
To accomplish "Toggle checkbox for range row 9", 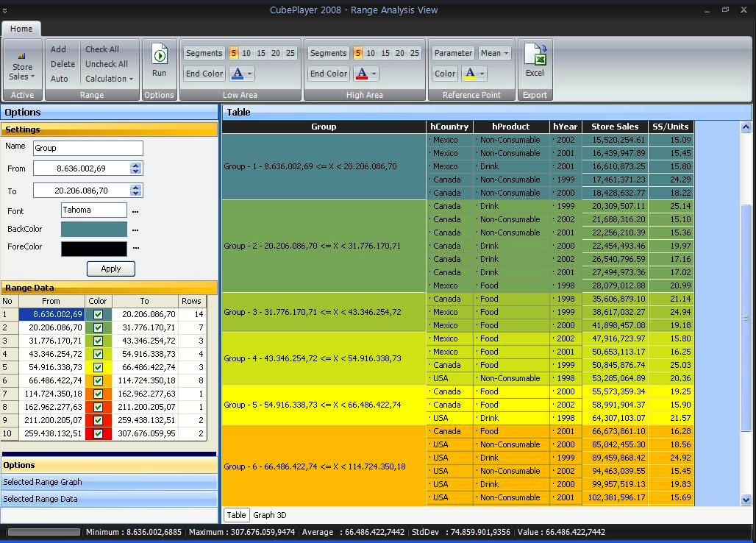I will [99, 421].
